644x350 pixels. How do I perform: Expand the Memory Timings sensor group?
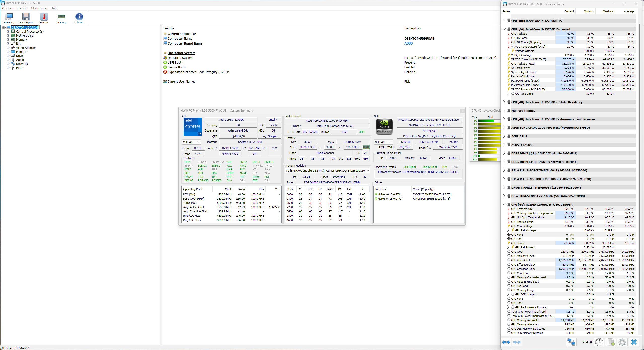504,111
